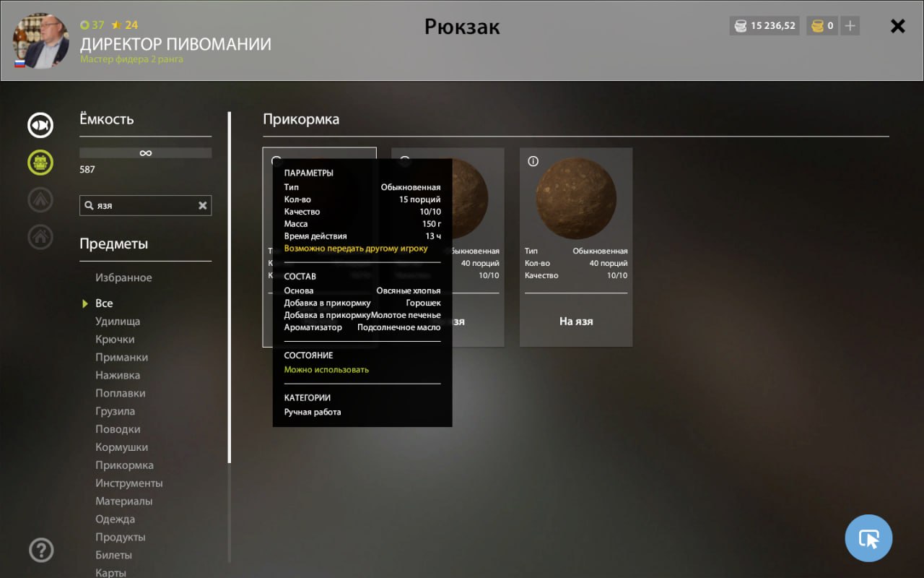This screenshot has height=578, width=924.
Task: Click the "Молотое печенье" additive value
Action: tap(406, 316)
